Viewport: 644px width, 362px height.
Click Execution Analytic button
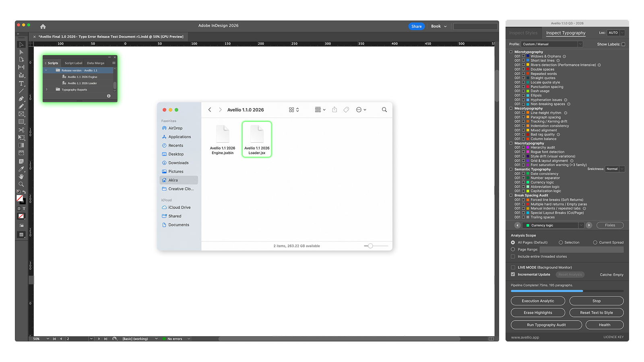pos(538,301)
